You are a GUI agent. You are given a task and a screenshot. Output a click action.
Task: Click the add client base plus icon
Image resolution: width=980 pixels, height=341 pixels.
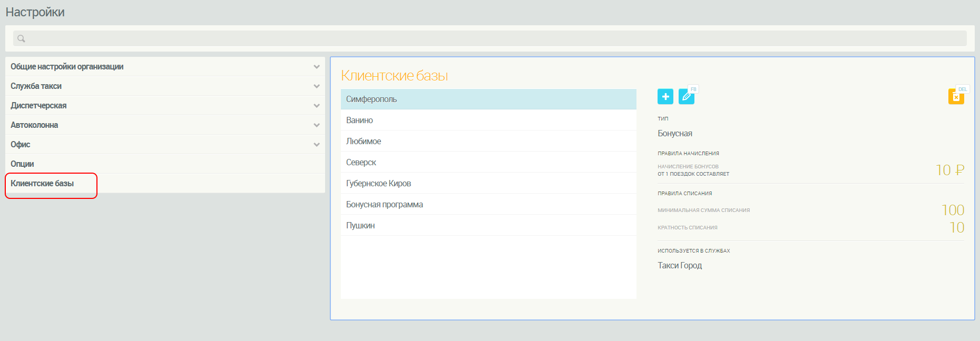(x=665, y=97)
